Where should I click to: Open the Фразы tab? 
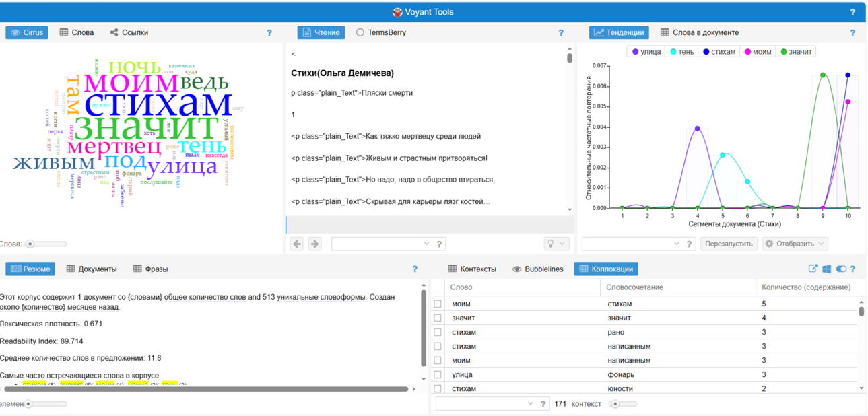tap(150, 269)
